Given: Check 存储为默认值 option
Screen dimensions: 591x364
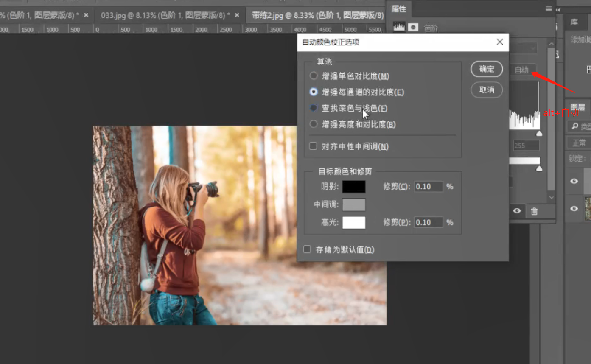Looking at the screenshot, I should click(x=307, y=249).
